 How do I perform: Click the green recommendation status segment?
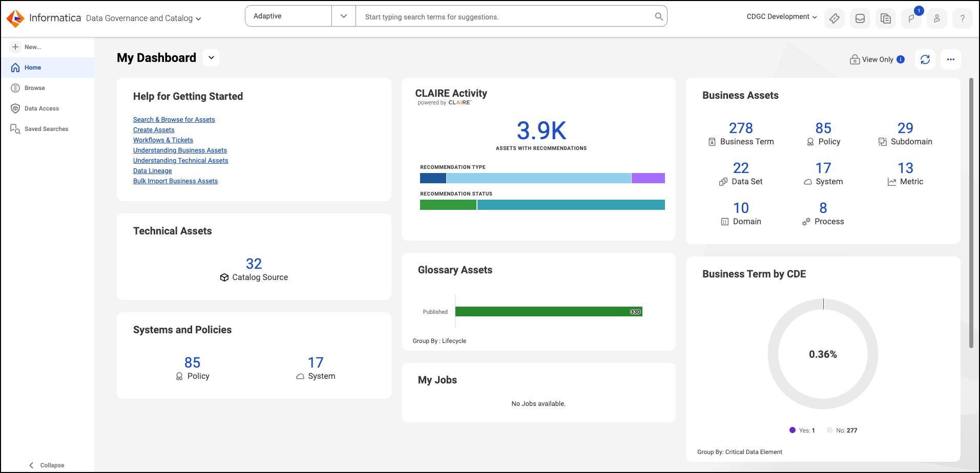click(x=448, y=205)
